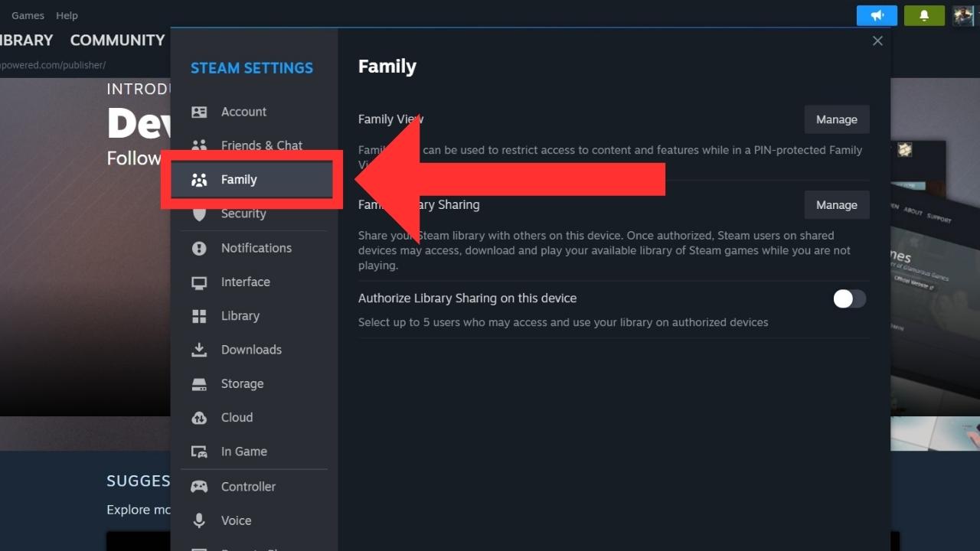Screen dimensions: 980x551
Task: Open Interface settings using the monitor icon
Action: point(199,282)
